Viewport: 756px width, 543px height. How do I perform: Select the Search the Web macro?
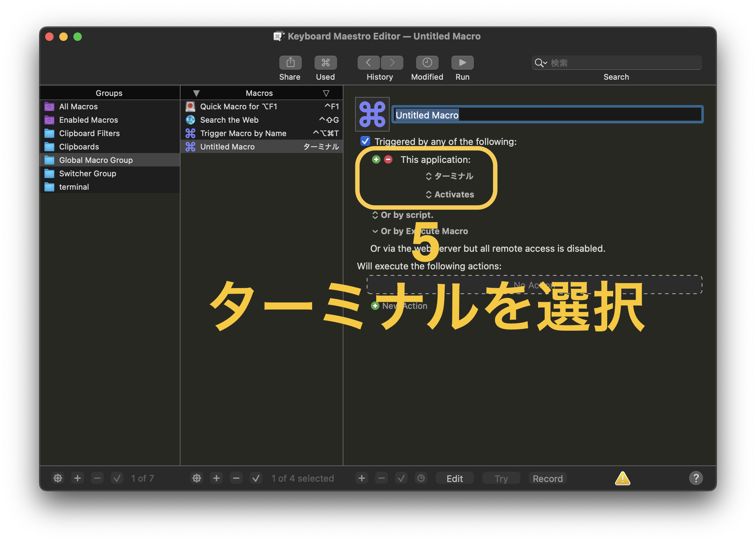pos(229,120)
